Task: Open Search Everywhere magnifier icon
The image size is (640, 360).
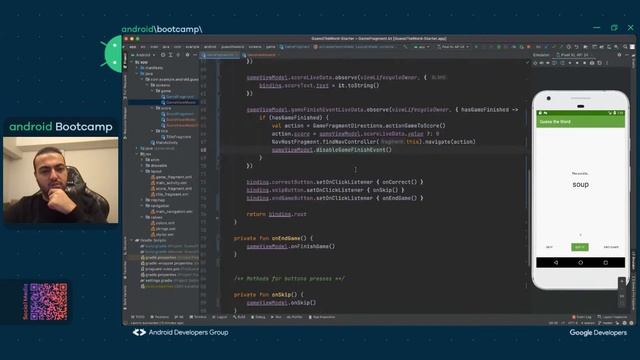Action: point(625,47)
